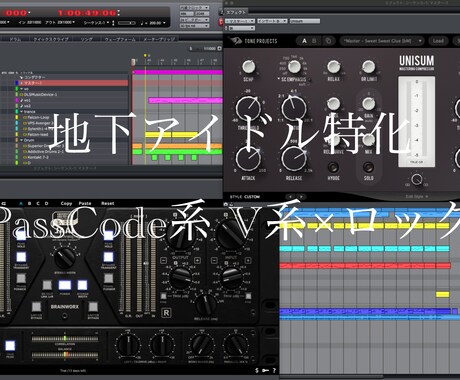
Task: Click the Edit Style link in Unisum
Action: (x=417, y=197)
